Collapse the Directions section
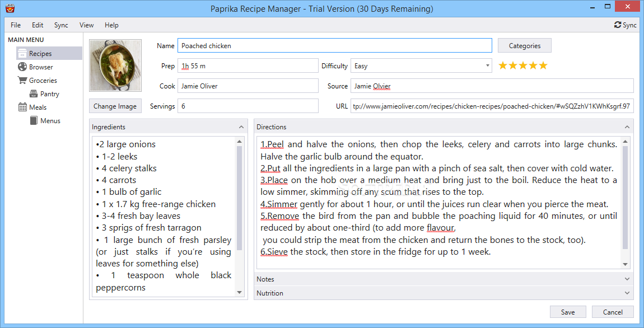The height and width of the screenshot is (328, 644). click(627, 127)
